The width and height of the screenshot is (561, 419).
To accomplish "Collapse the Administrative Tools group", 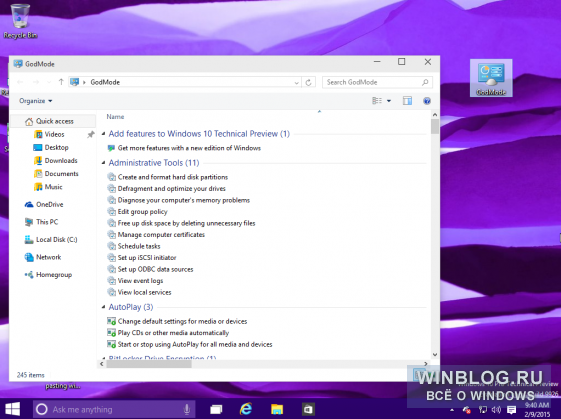I will click(104, 163).
